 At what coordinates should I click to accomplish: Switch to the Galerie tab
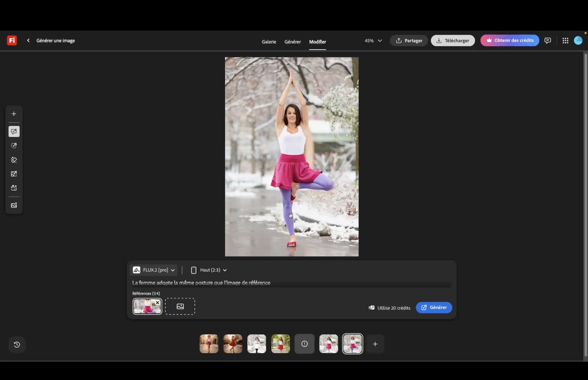click(269, 42)
